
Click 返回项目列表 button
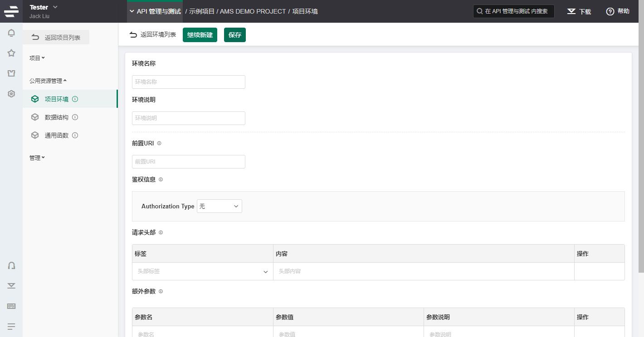point(56,38)
